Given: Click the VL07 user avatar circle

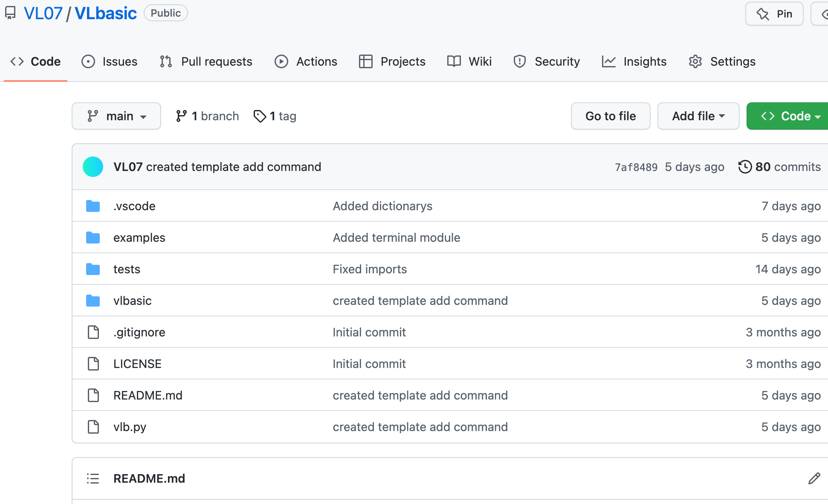Looking at the screenshot, I should click(x=93, y=167).
